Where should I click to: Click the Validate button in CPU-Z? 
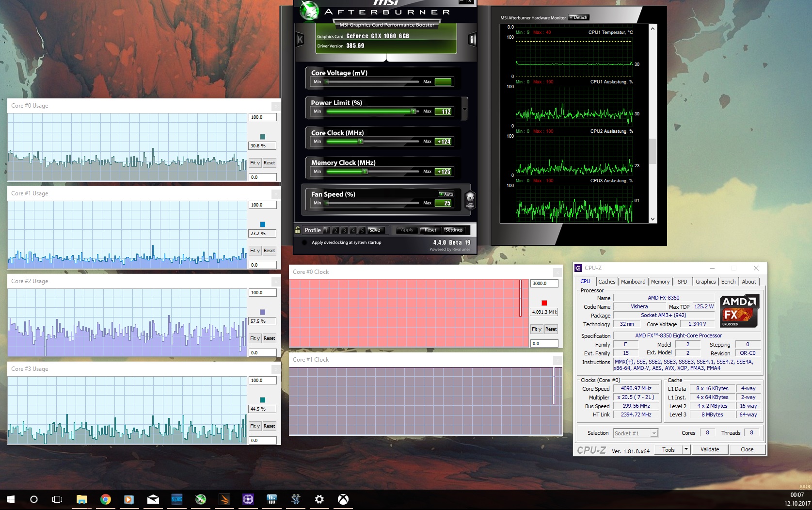710,449
